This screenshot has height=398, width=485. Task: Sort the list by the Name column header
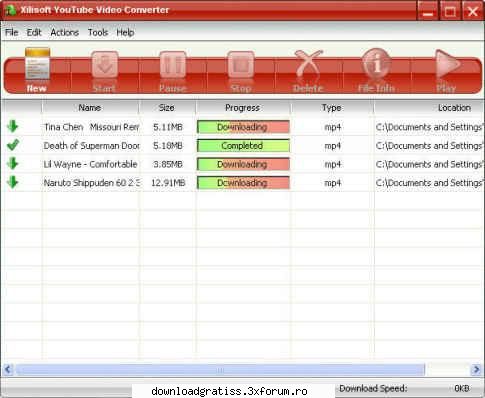(90, 108)
